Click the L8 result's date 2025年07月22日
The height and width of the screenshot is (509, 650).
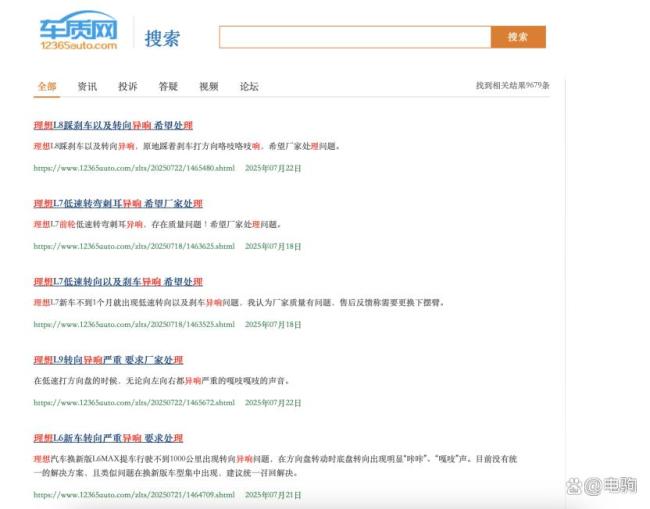[x=273, y=168]
